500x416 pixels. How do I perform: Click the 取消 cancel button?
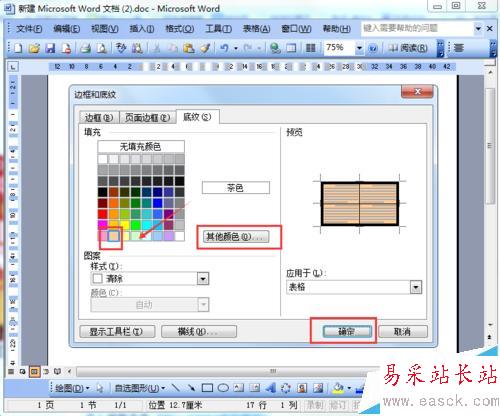pyautogui.click(x=403, y=331)
